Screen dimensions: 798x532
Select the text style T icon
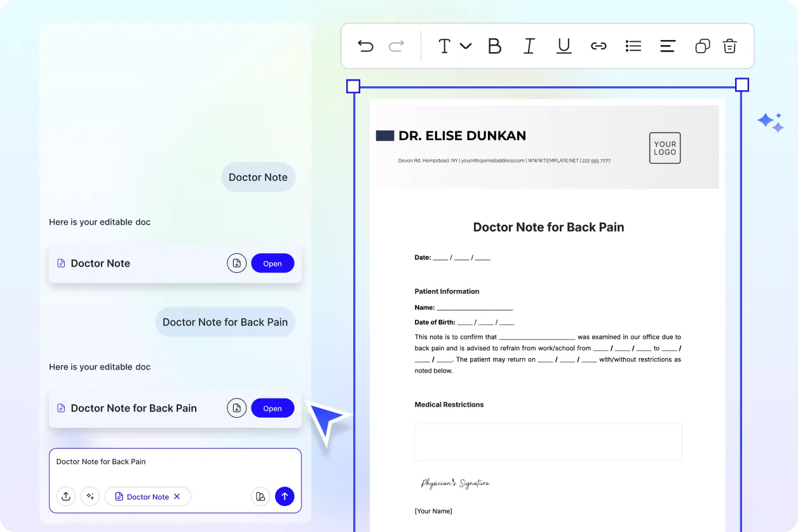tap(444, 46)
